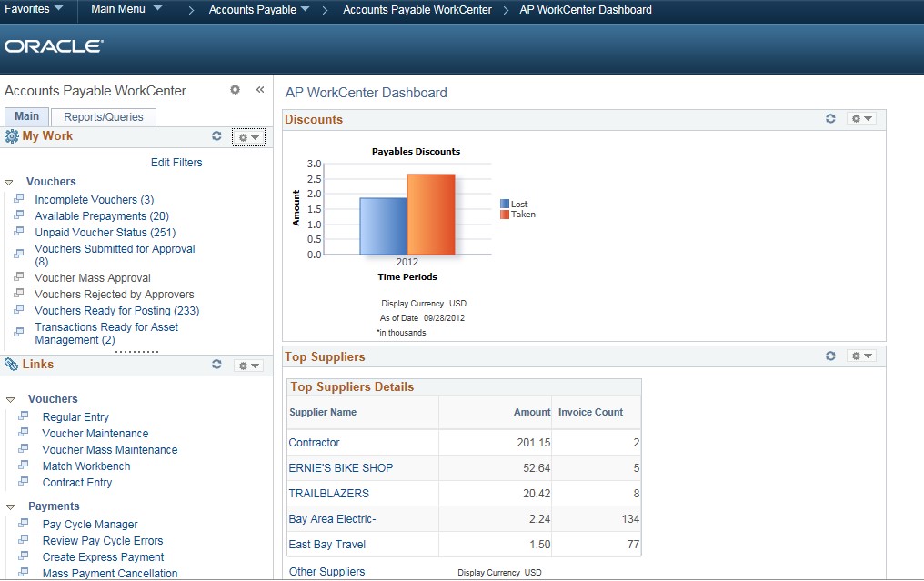This screenshot has width=924, height=581.
Task: Collapse the WorkCenter pane with double-arrow icon
Action: coord(260,90)
